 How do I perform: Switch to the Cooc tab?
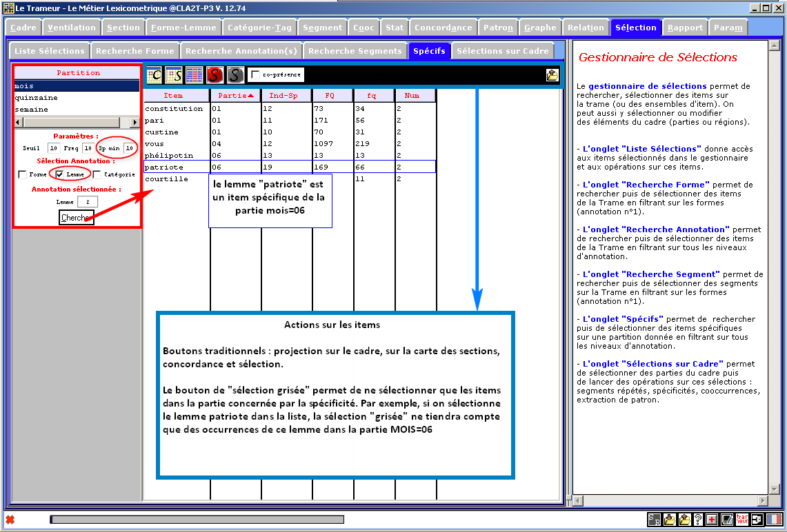coord(364,28)
